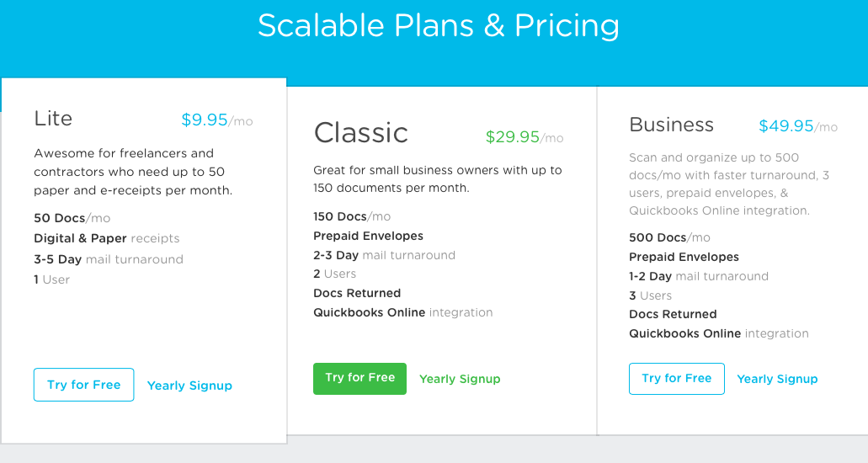Click Quickbooks Online integration in Classic plan
This screenshot has width=868, height=463.
click(403, 312)
